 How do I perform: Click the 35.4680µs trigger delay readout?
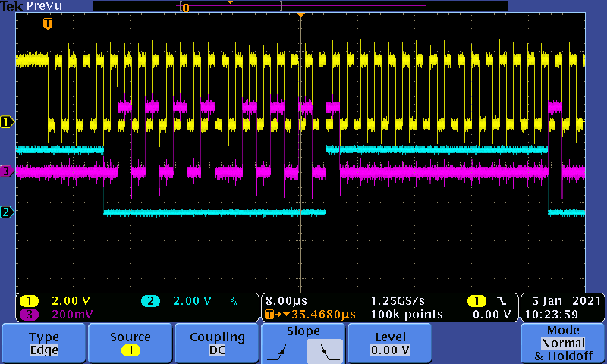tap(323, 315)
